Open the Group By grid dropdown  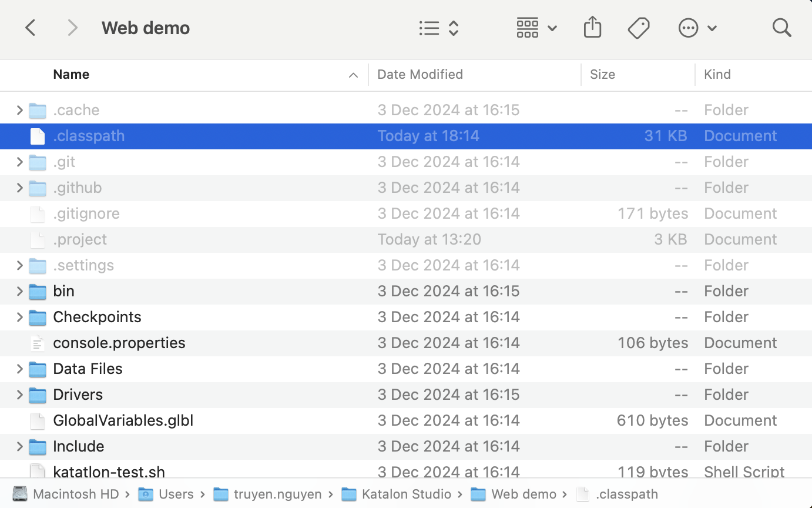pyautogui.click(x=536, y=28)
